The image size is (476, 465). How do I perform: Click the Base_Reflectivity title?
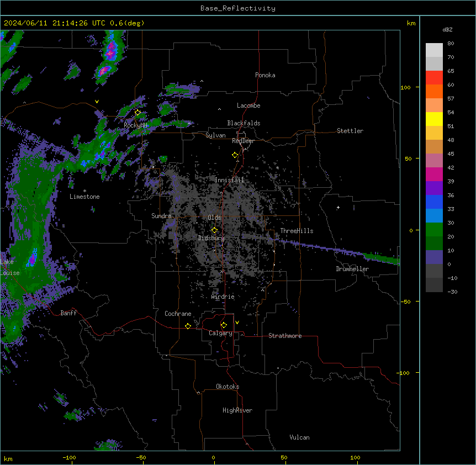click(x=238, y=8)
